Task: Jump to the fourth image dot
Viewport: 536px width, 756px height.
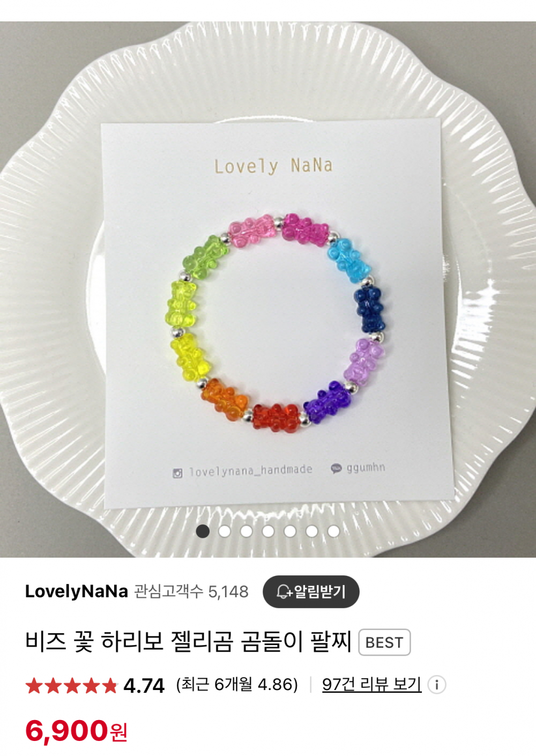Action: pos(268,531)
